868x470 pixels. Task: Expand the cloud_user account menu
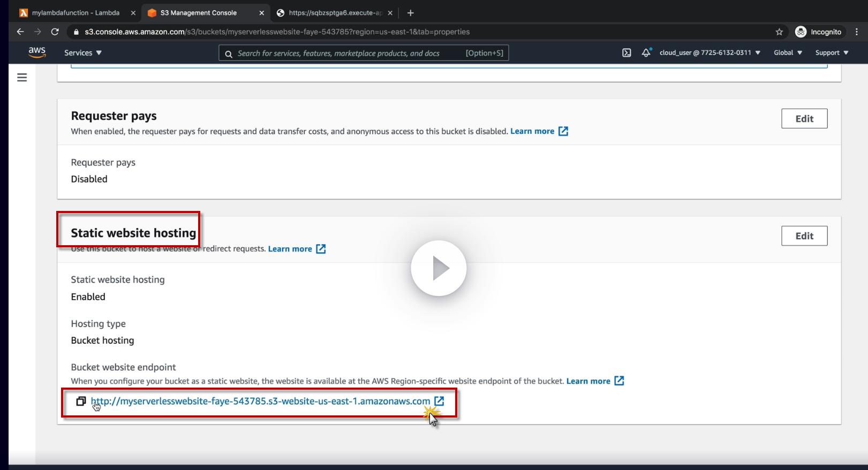[x=710, y=52]
